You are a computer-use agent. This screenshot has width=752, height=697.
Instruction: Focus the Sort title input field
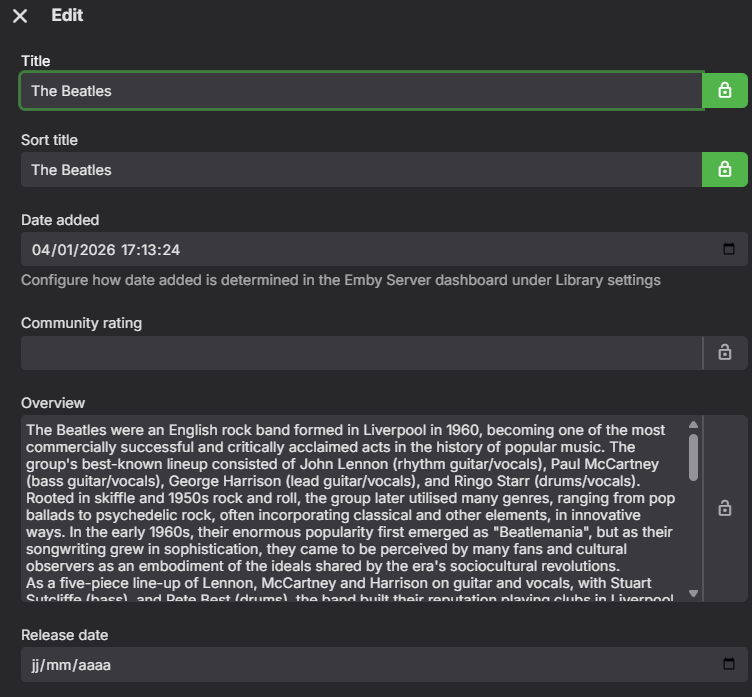pos(360,170)
